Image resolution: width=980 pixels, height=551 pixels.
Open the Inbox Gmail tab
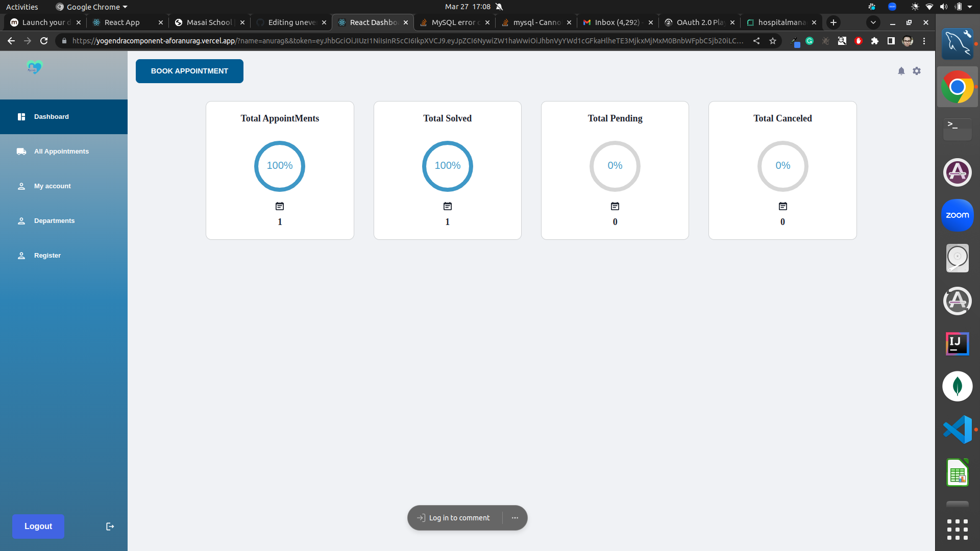[x=616, y=22]
